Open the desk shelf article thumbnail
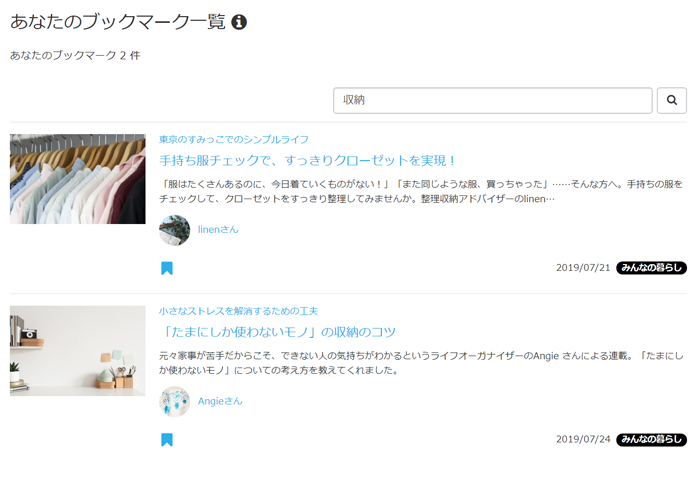 pos(78,351)
